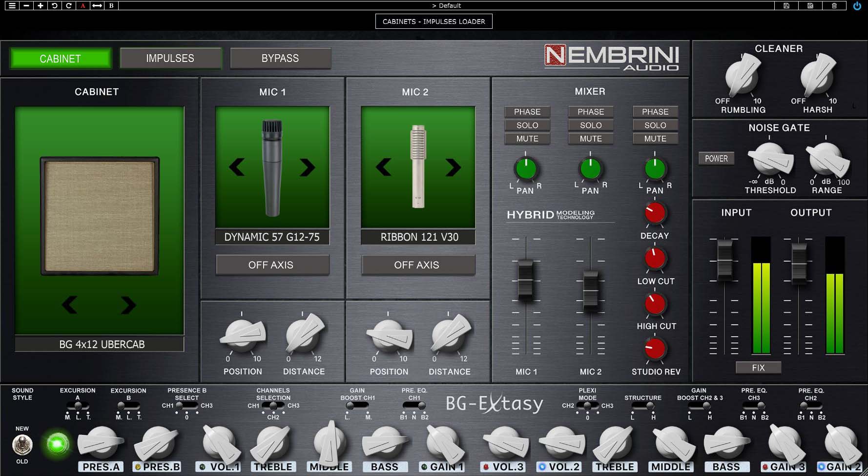Engage BYPASS mode

click(280, 58)
